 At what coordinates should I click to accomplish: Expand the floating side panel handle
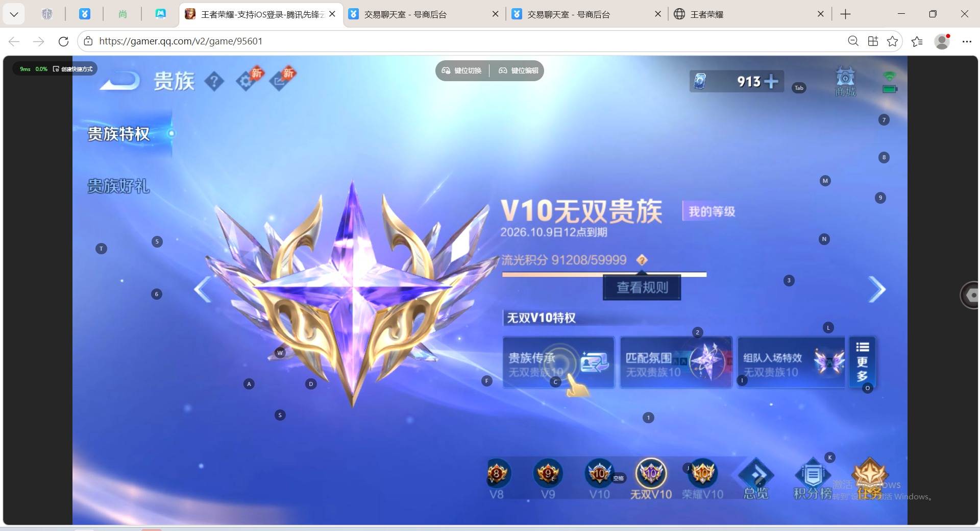tap(970, 295)
